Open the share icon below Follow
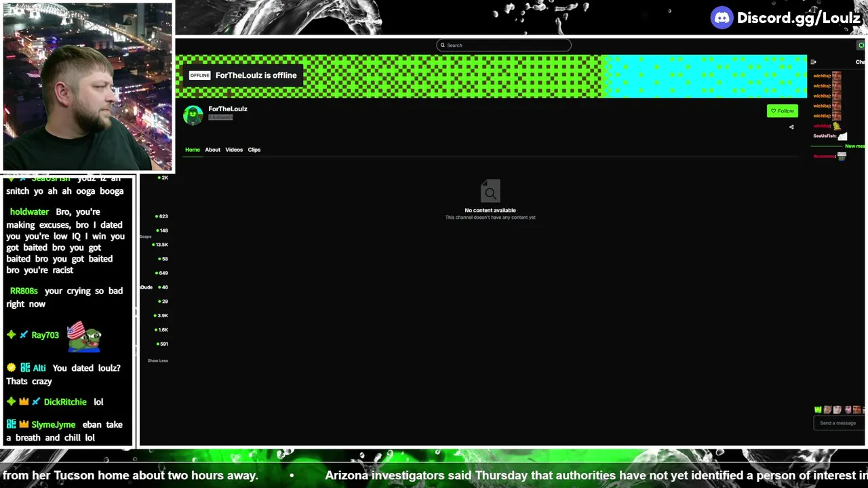 click(x=791, y=127)
